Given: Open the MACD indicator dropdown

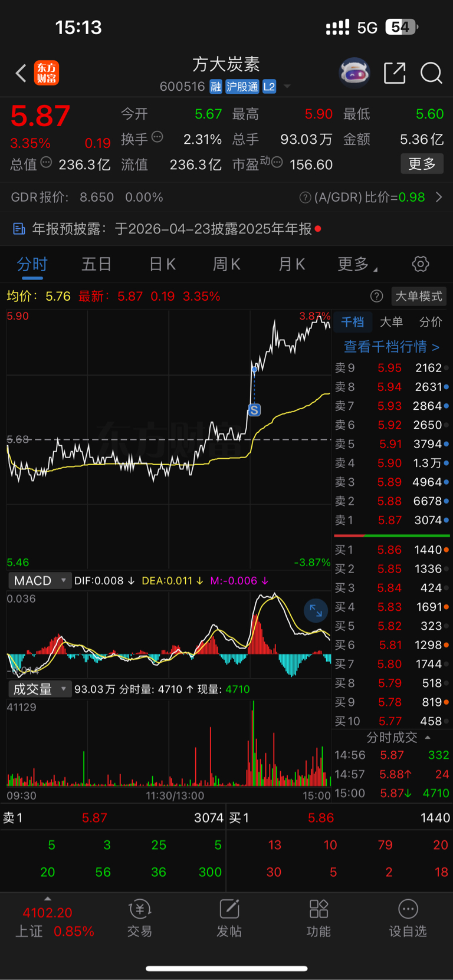Looking at the screenshot, I should [39, 581].
